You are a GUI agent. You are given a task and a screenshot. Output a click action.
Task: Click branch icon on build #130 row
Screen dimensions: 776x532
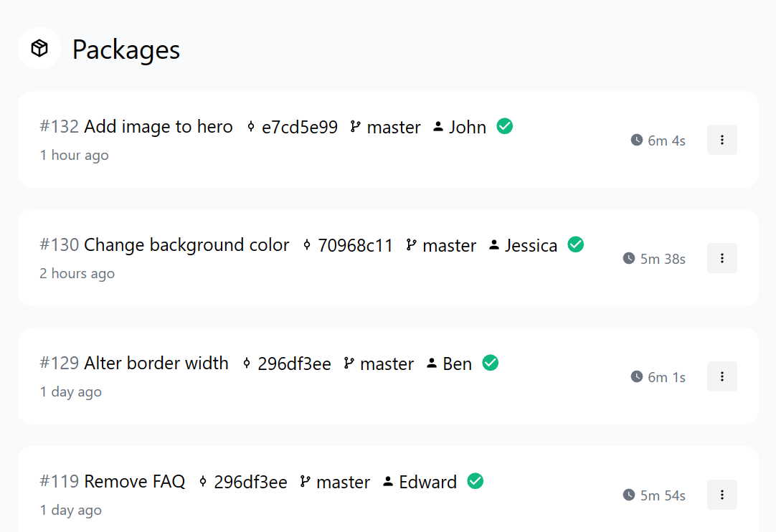[x=411, y=245]
